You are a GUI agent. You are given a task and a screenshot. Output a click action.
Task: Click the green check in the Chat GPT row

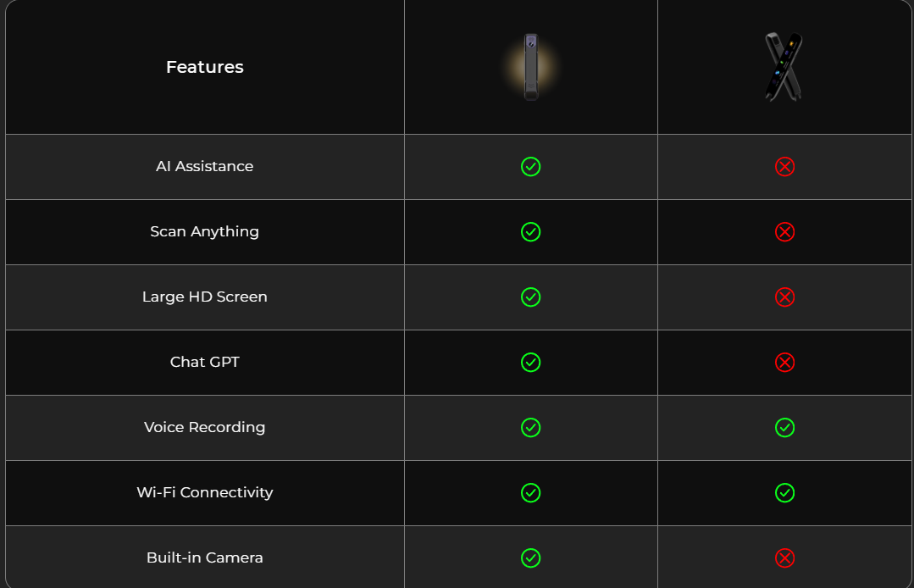tap(530, 363)
